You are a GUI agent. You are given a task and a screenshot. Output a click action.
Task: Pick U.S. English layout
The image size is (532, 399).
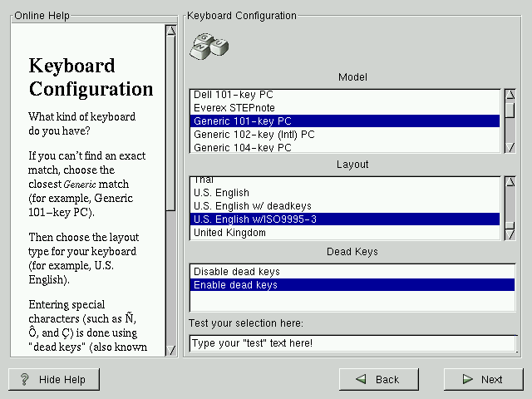tap(221, 193)
